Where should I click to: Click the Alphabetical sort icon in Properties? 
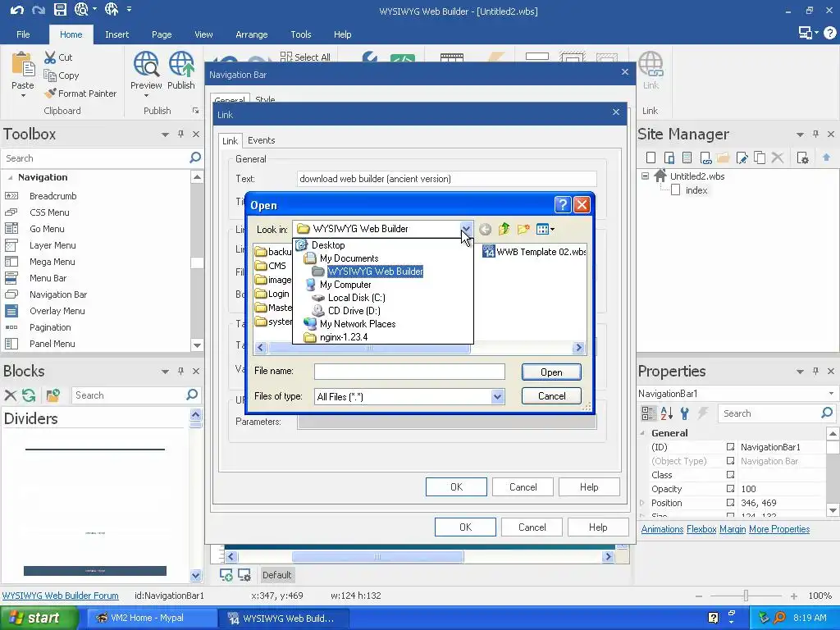[x=666, y=413]
